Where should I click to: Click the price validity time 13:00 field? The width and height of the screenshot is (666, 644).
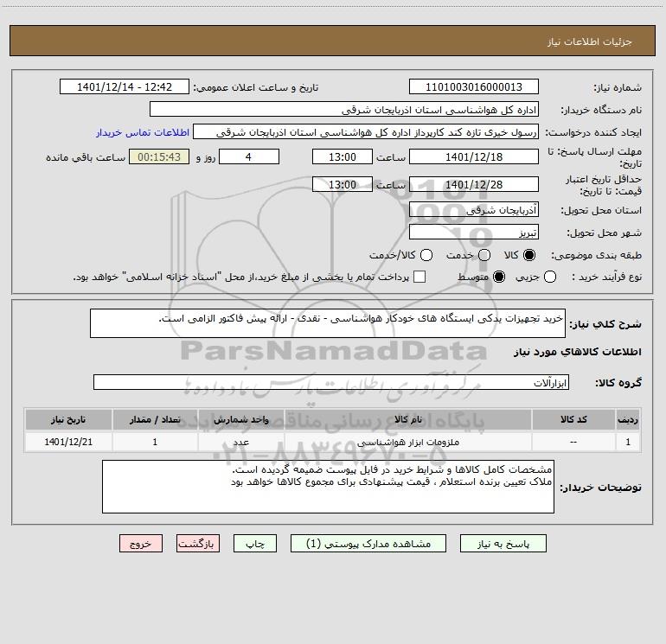tap(343, 184)
